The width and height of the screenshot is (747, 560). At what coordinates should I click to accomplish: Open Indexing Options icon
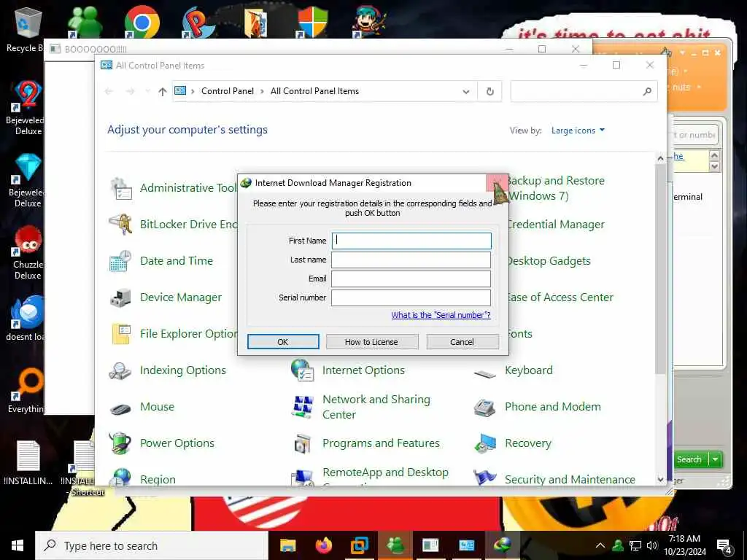[121, 370]
